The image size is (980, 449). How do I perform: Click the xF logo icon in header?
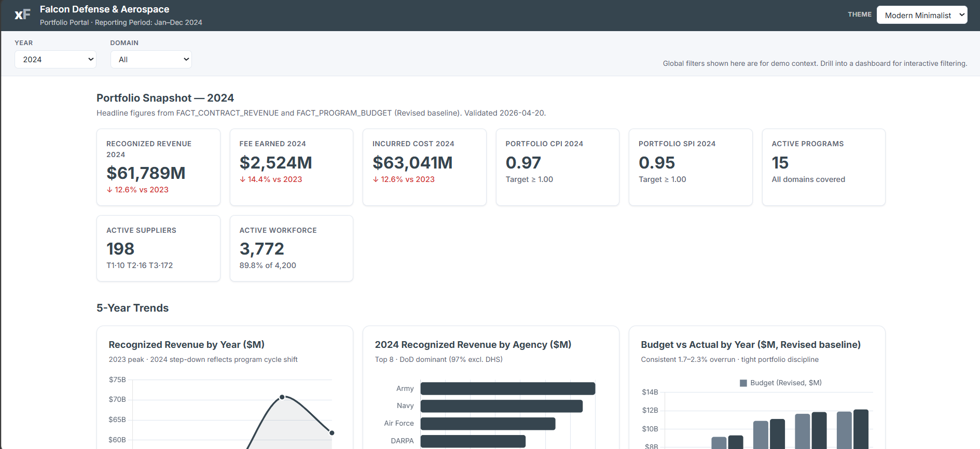pyautogui.click(x=22, y=15)
